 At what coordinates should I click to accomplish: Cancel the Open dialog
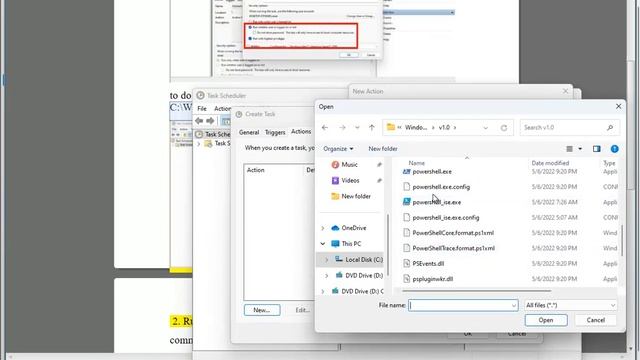coord(596,320)
